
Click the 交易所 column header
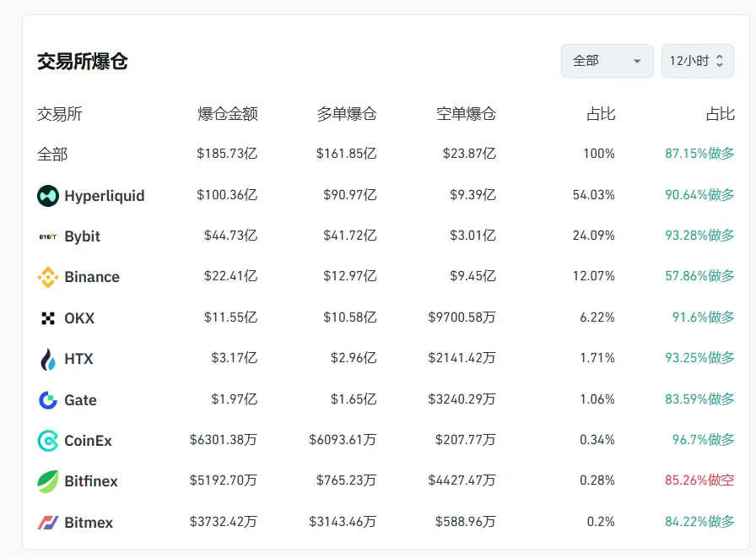coord(60,114)
